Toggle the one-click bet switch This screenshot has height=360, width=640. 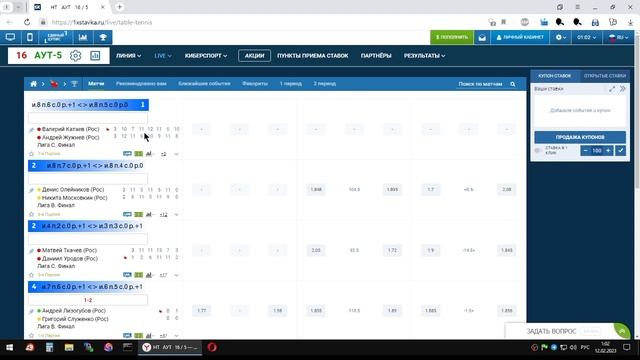[x=538, y=151]
